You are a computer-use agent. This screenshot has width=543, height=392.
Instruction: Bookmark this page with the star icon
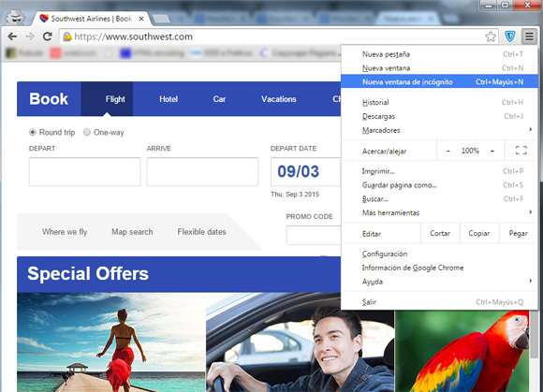[x=491, y=36]
